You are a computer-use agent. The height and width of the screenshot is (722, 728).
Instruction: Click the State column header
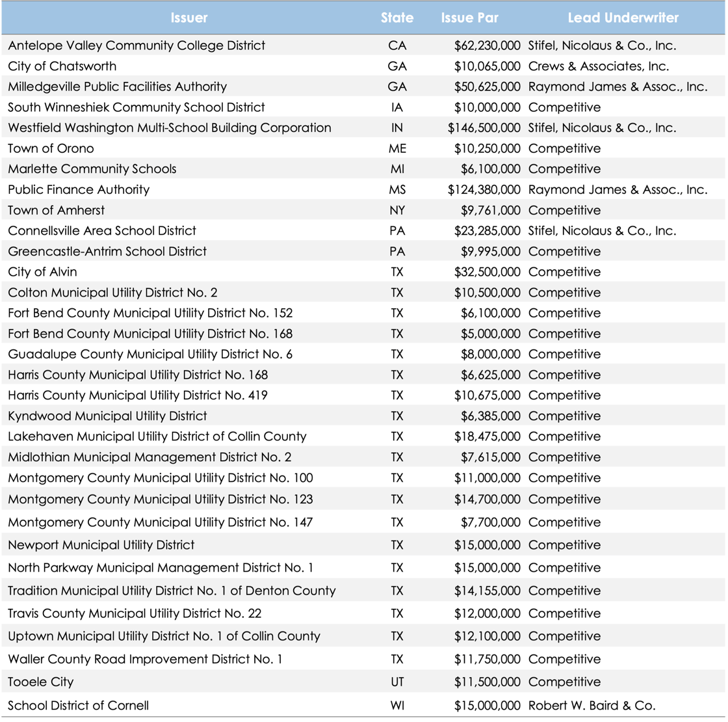pos(397,18)
